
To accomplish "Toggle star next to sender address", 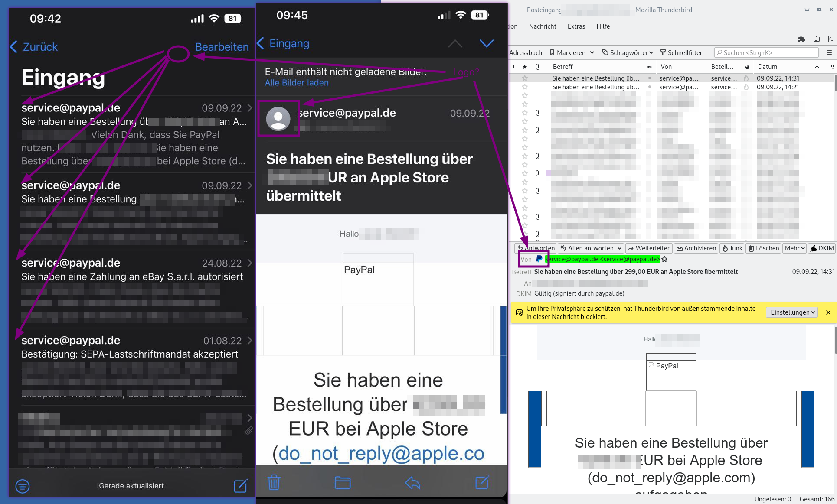I will 664,259.
